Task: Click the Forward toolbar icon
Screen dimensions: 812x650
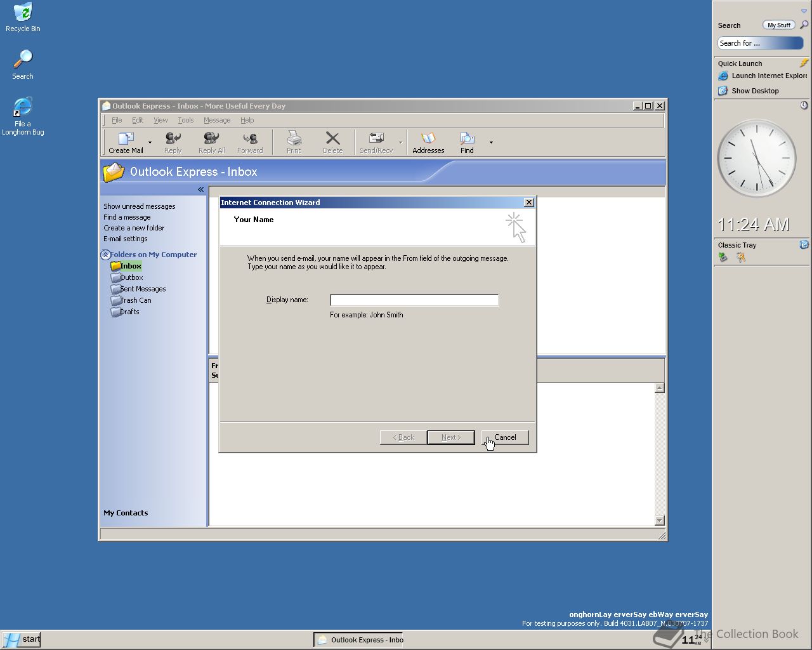Action: pyautogui.click(x=250, y=143)
